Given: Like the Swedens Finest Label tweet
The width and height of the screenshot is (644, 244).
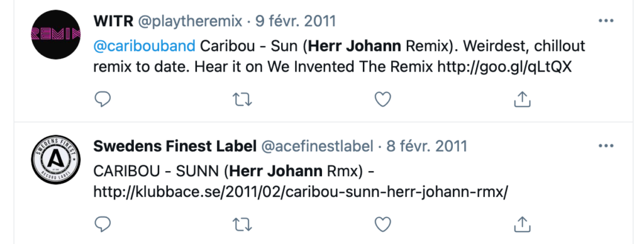Looking at the screenshot, I should [383, 225].
